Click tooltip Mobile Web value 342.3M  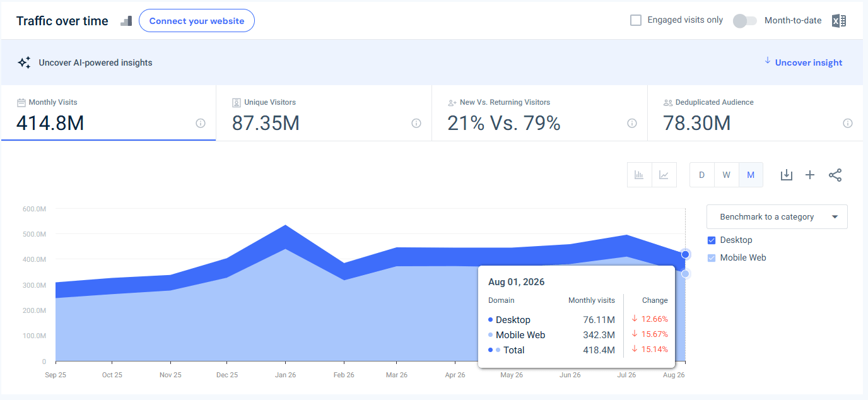tap(599, 335)
